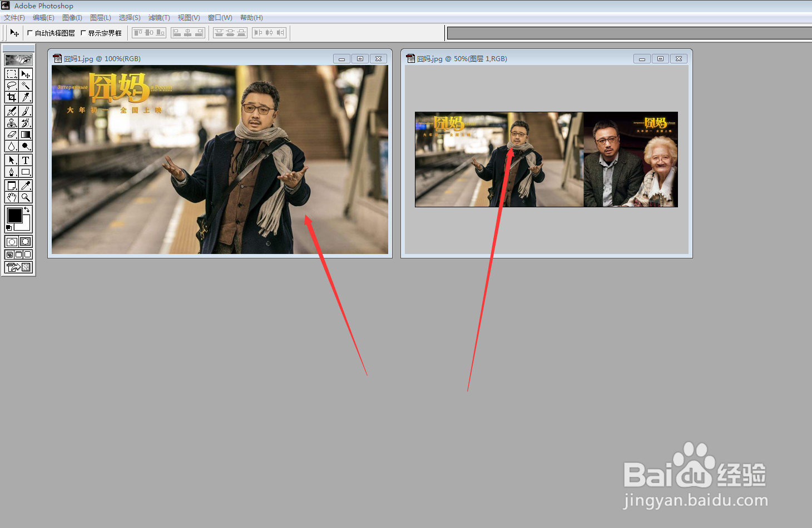This screenshot has height=528, width=812.
Task: Open the 帮助(H) menu
Action: coord(251,18)
